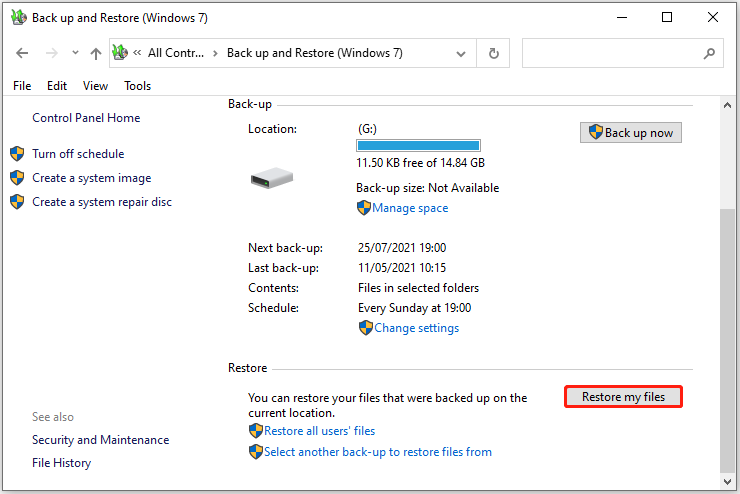Open Security and Maintenance
Viewport: 740px width, 494px height.
101,440
